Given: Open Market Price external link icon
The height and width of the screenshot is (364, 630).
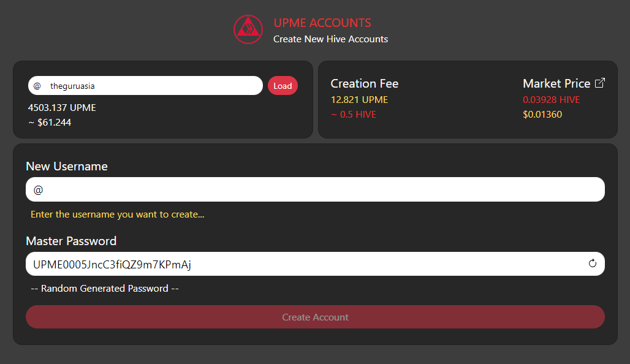Looking at the screenshot, I should click(x=600, y=83).
